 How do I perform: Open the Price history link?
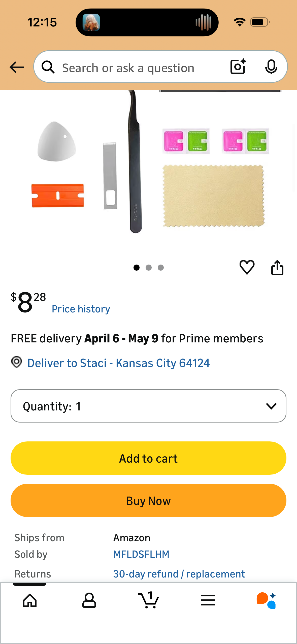pos(81,309)
